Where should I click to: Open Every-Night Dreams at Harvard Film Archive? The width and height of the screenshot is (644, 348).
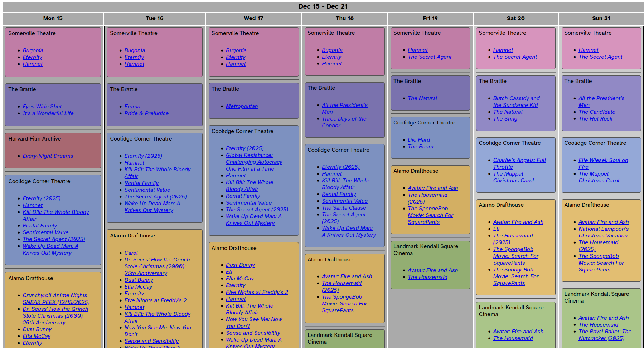48,156
